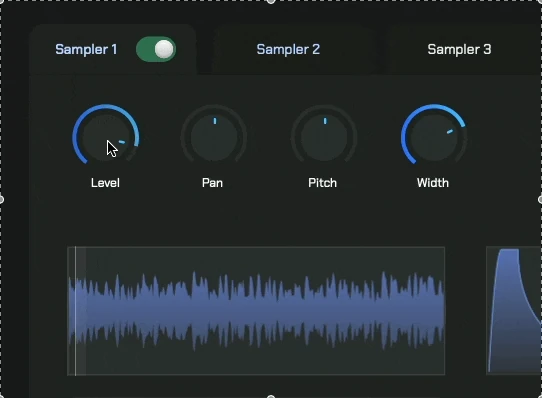Click the Level label text
The height and width of the screenshot is (398, 542).
tap(105, 183)
